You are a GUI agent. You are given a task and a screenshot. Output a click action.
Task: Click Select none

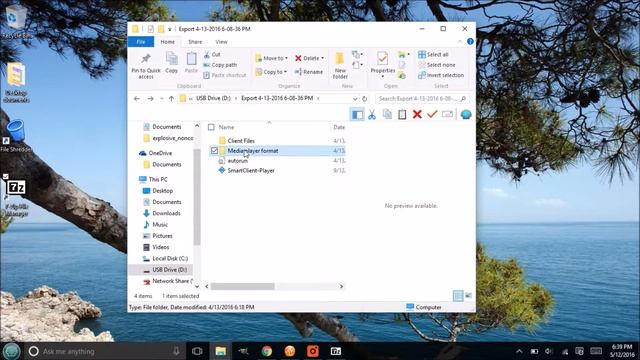click(436, 65)
